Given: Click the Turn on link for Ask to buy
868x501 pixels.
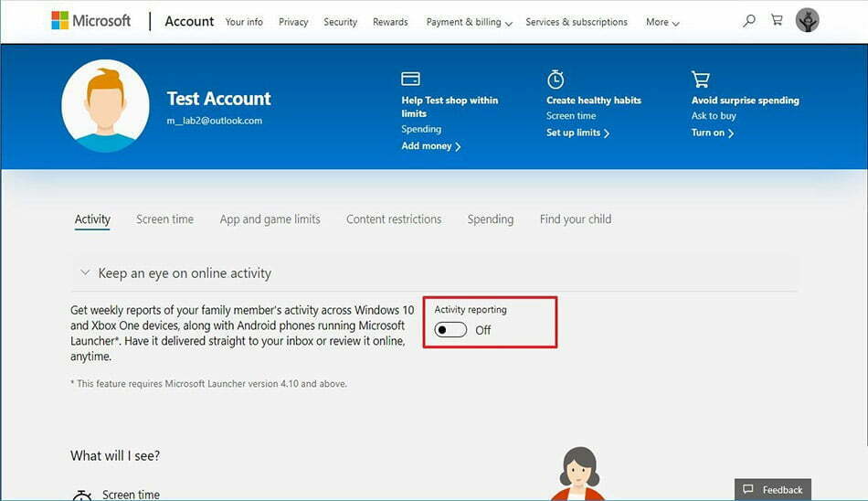Looking at the screenshot, I should (712, 133).
